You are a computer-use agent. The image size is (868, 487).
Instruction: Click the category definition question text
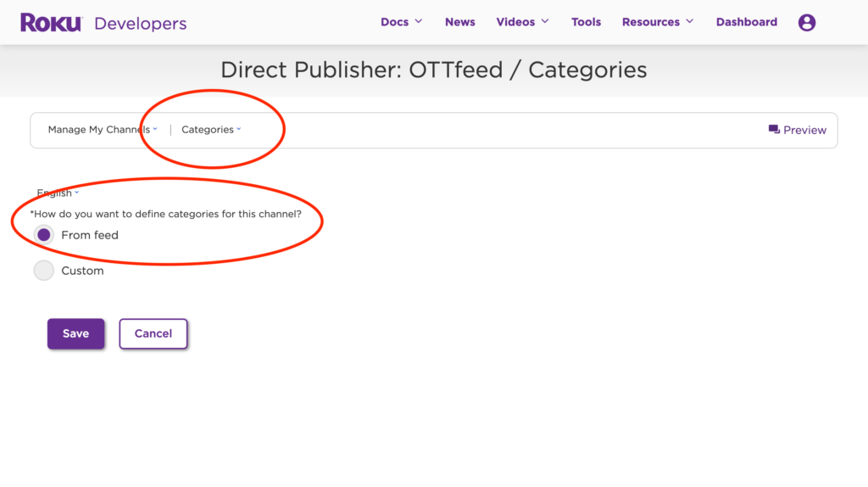[x=166, y=214]
